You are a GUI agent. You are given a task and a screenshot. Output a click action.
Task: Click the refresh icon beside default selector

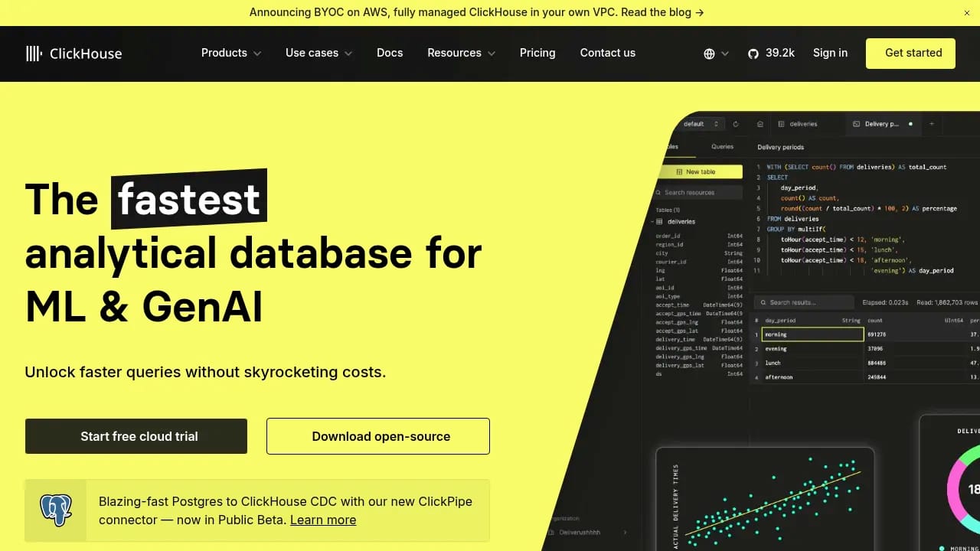click(x=736, y=124)
